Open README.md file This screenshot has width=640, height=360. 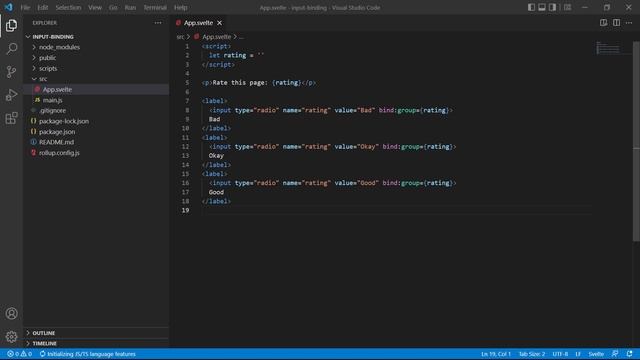tap(96, 142)
